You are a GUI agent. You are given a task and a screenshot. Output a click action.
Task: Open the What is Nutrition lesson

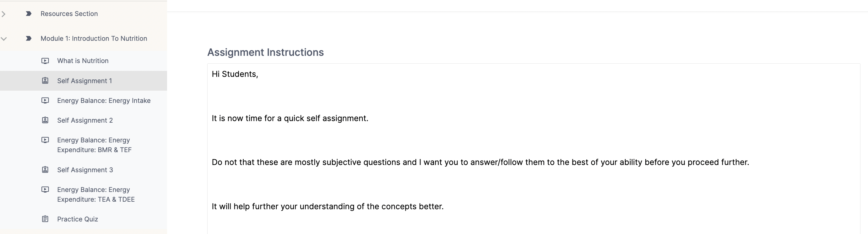(x=84, y=61)
